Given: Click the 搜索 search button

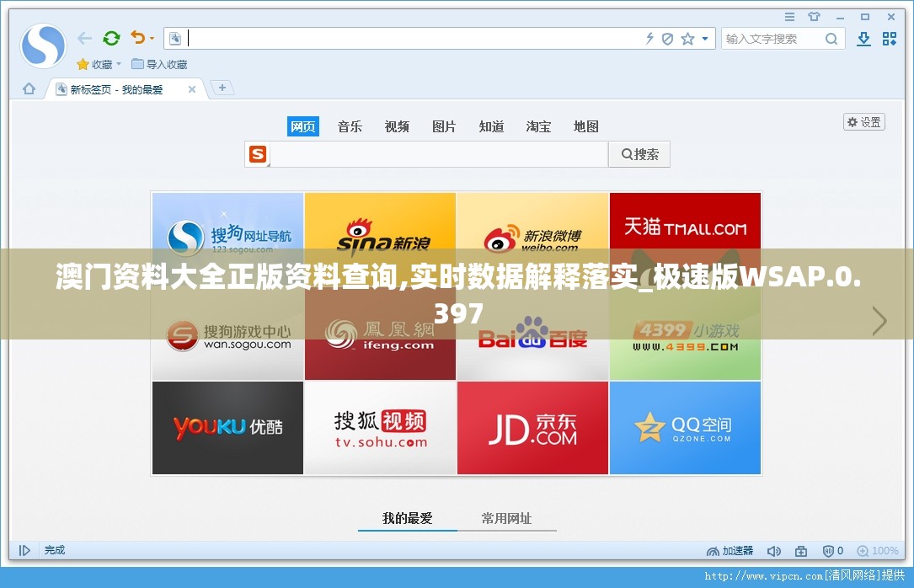Looking at the screenshot, I should [639, 154].
